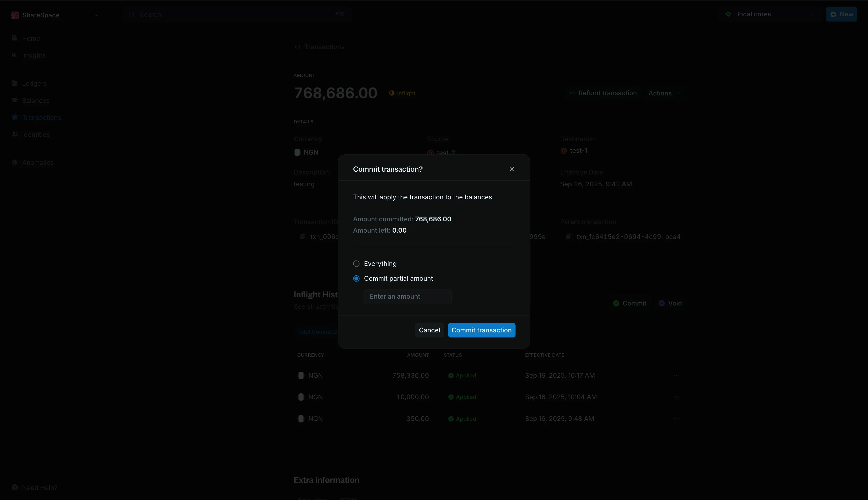
Task: Open Insights in the sidebar
Action: point(34,56)
